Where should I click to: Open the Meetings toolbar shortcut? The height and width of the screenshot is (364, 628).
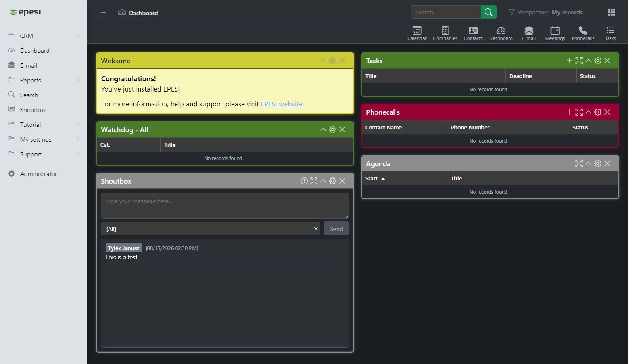(x=555, y=34)
